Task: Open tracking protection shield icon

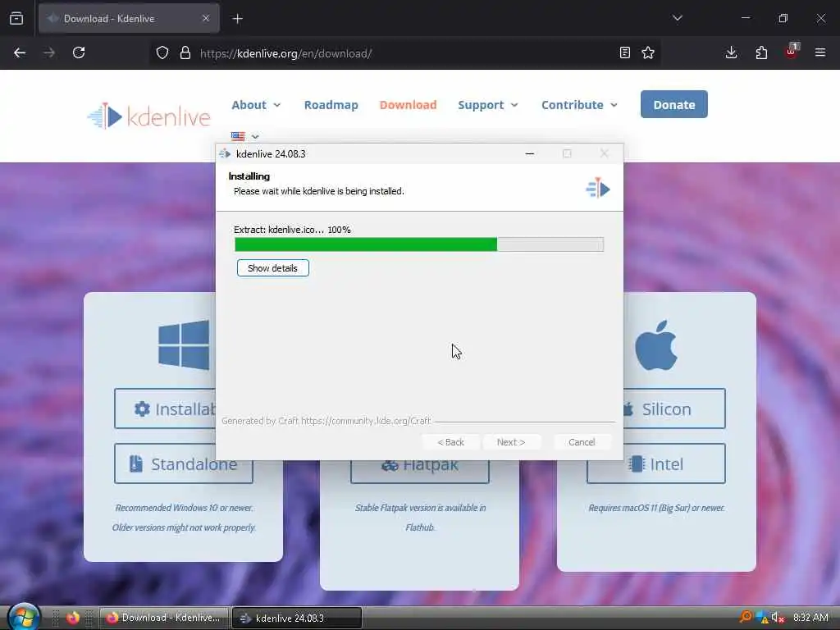Action: [x=162, y=52]
